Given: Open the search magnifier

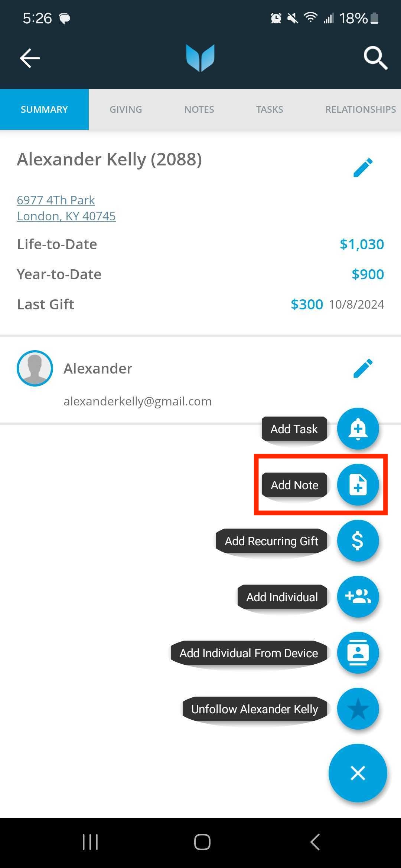Looking at the screenshot, I should click(x=375, y=58).
